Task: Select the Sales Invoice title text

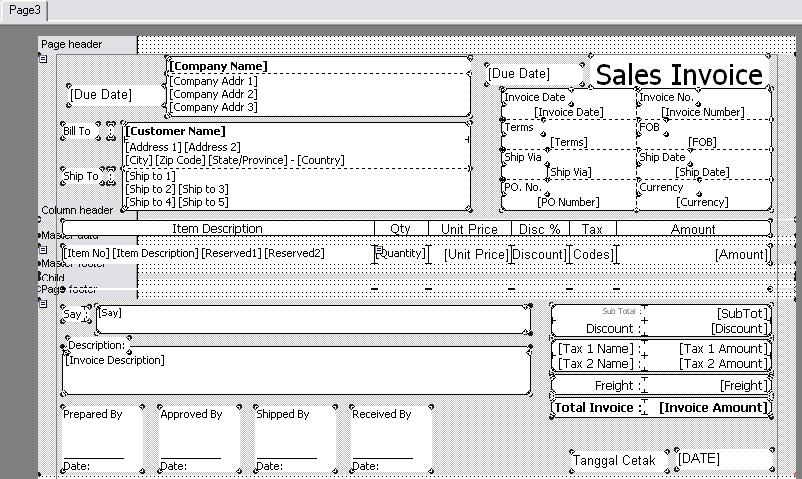Action: 679,75
